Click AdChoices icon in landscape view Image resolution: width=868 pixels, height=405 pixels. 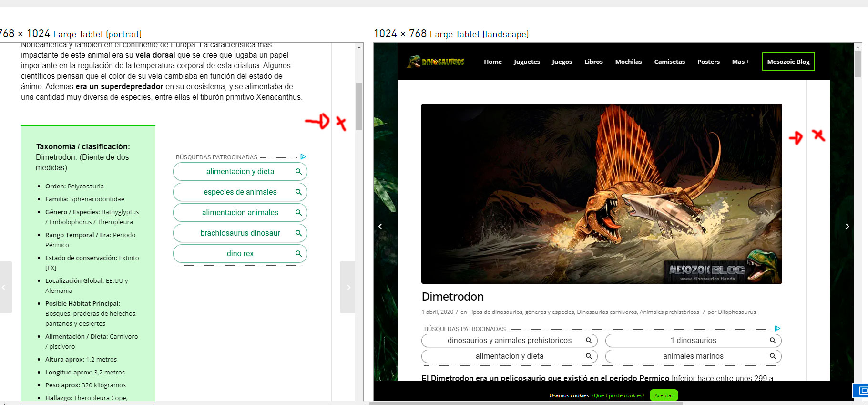777,329
